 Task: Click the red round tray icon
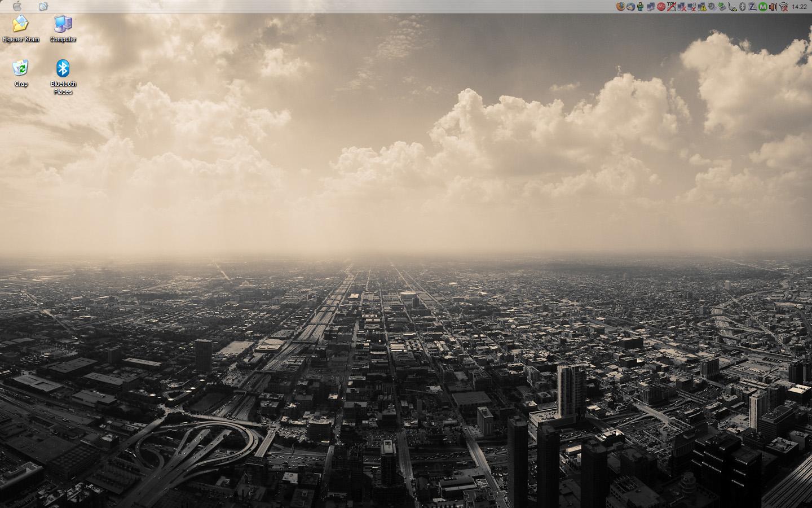point(661,7)
